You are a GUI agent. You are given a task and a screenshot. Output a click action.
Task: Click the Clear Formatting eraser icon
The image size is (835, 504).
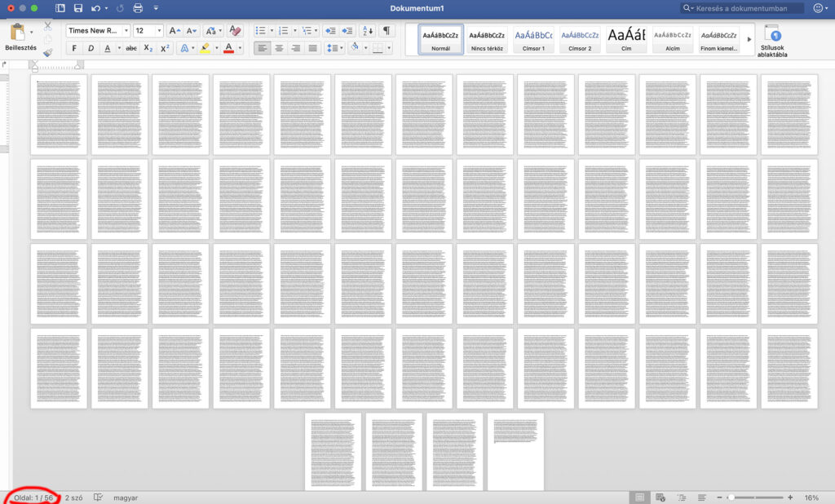[x=235, y=30]
